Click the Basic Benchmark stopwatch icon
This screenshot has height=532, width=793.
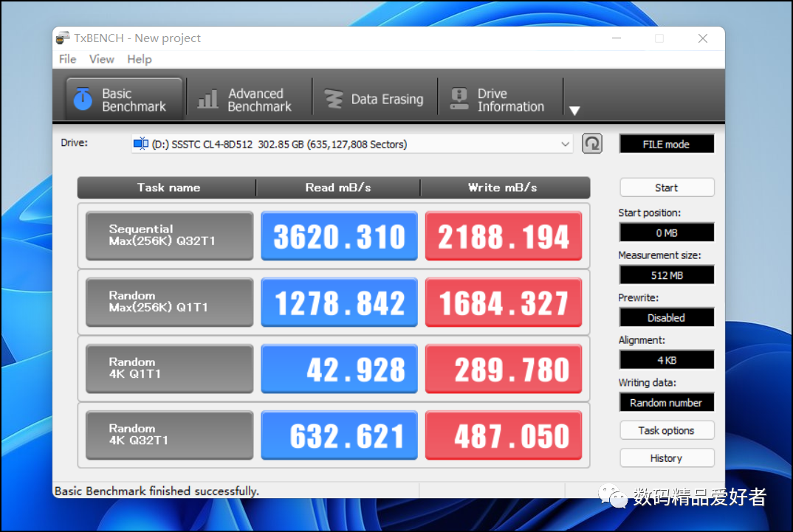pyautogui.click(x=83, y=99)
